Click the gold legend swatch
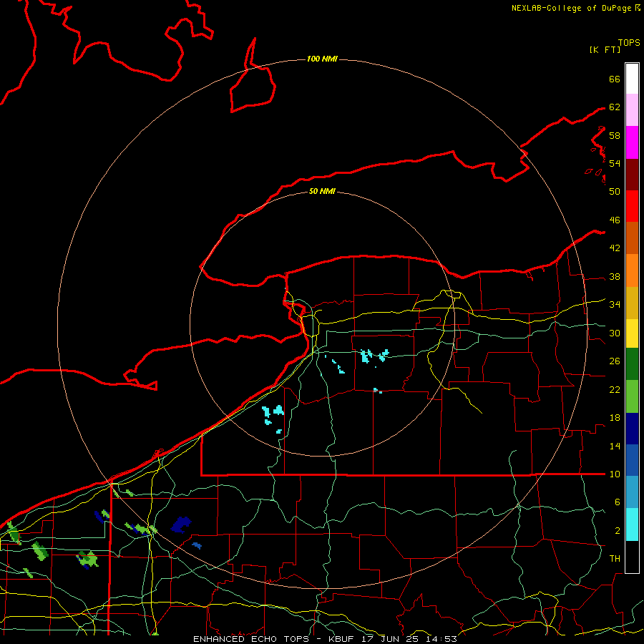This screenshot has height=644, width=644. click(632, 303)
